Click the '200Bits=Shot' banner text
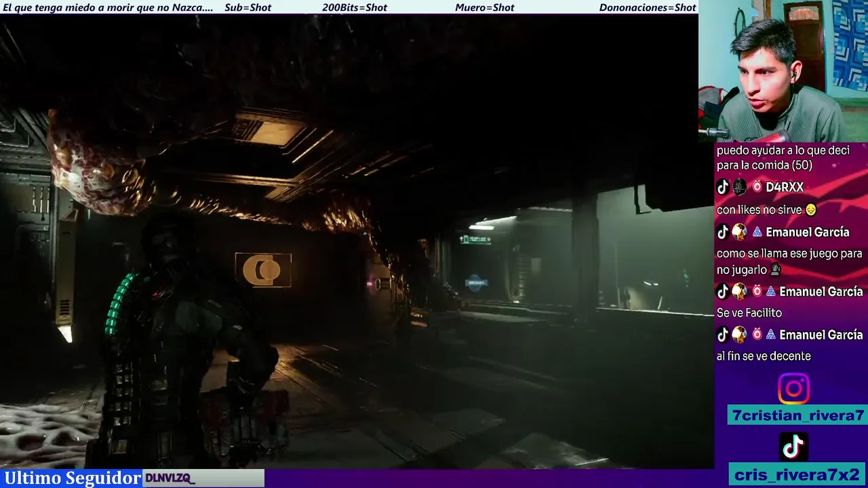The height and width of the screenshot is (488, 868). coord(355,7)
